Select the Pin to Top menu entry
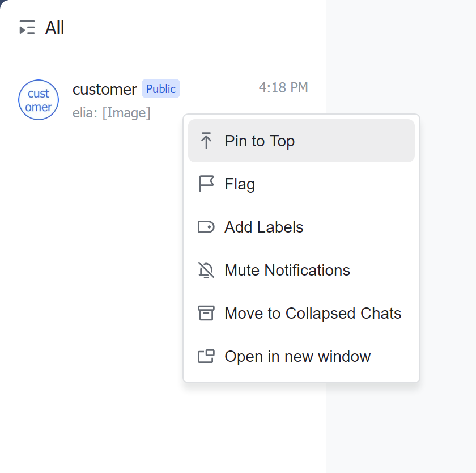The width and height of the screenshot is (476, 473). [260, 141]
